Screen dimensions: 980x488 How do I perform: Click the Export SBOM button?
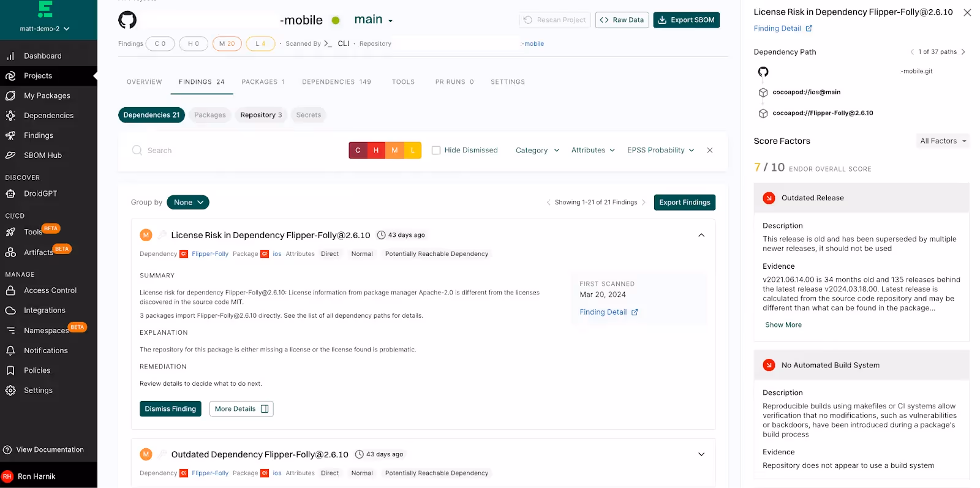click(x=687, y=20)
